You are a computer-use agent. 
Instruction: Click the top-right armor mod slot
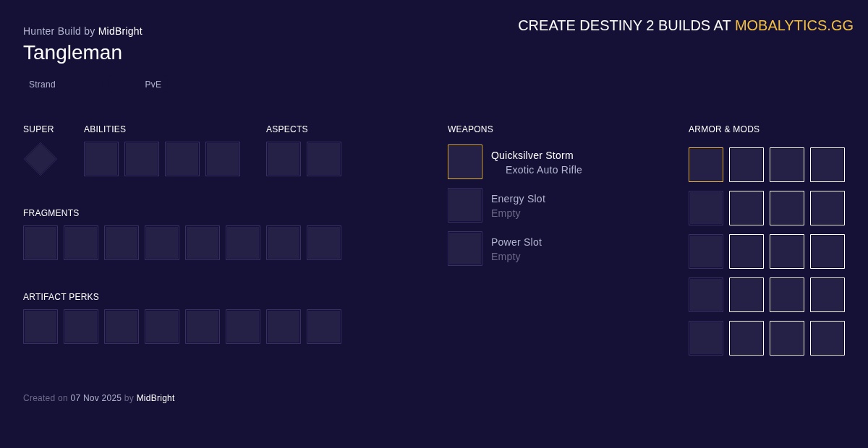pyautogui.click(x=827, y=165)
